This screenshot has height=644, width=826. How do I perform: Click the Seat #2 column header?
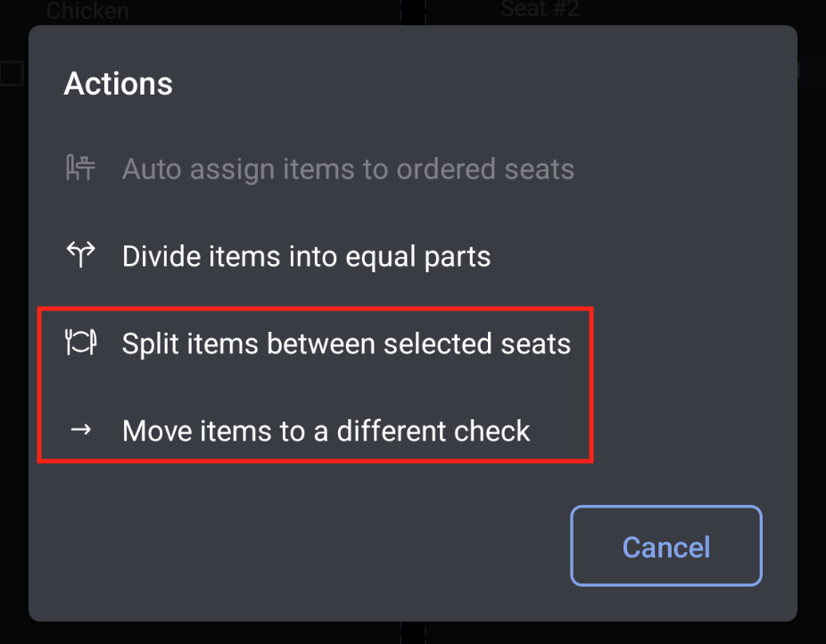541,10
